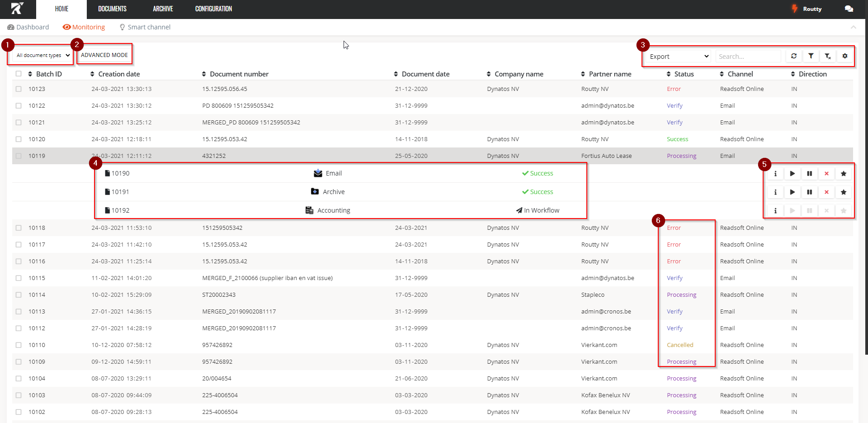Click the refresh icon in toolbar

[x=794, y=56]
